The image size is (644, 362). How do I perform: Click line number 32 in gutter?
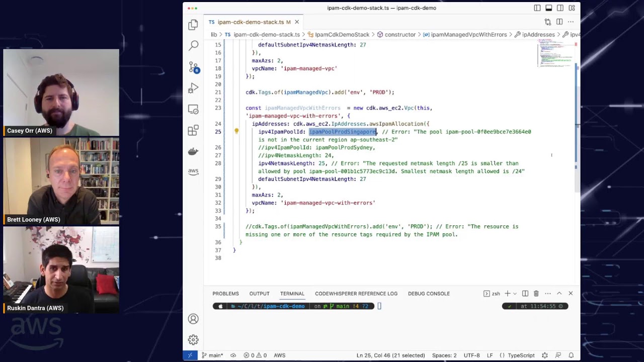[217, 203]
